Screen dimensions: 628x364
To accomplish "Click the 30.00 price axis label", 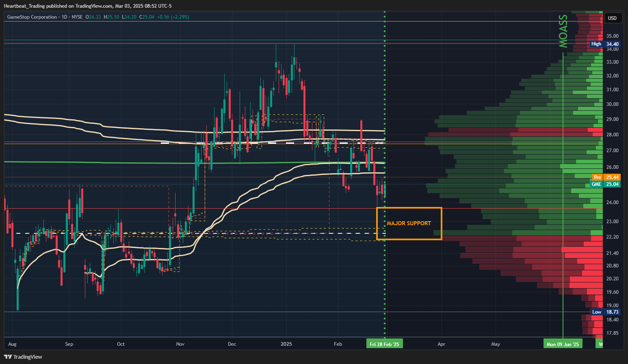I will point(612,104).
